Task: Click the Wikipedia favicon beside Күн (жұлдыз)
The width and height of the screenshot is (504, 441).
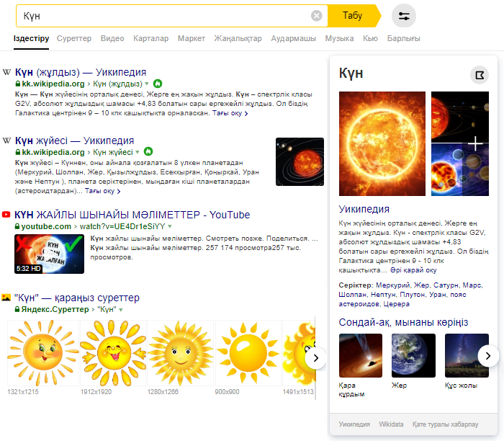Action: click(6, 72)
